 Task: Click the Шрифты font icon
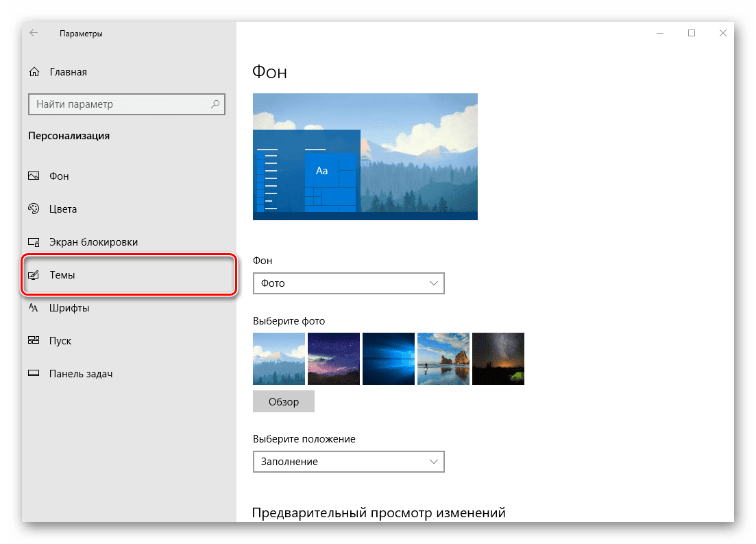click(x=34, y=307)
